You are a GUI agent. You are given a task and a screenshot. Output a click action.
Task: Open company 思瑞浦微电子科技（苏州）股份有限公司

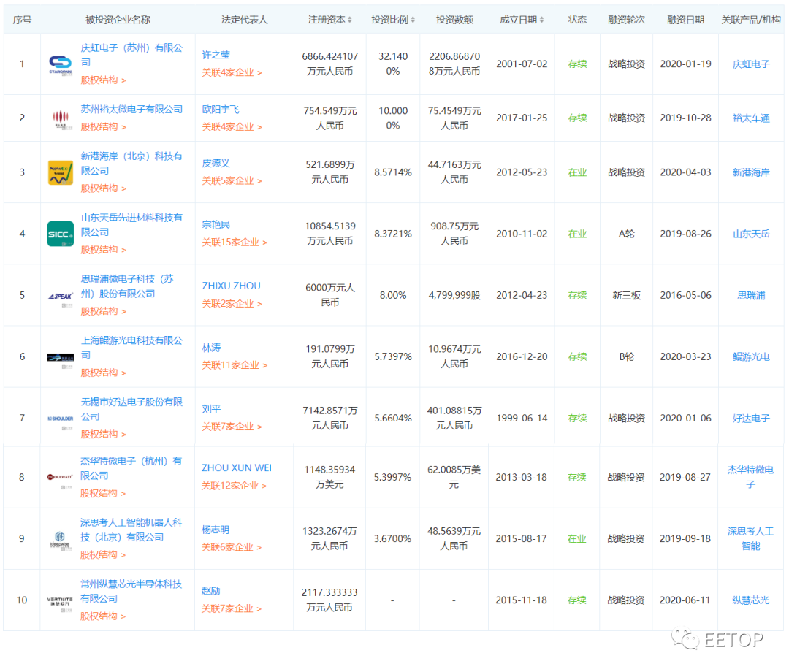pos(127,286)
